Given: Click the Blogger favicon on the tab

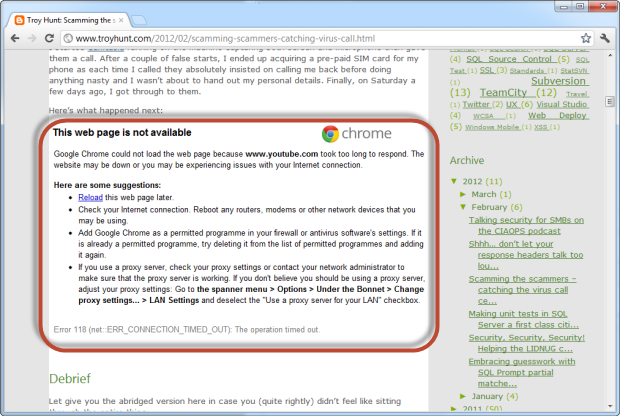Looking at the screenshot, I should [x=19, y=20].
